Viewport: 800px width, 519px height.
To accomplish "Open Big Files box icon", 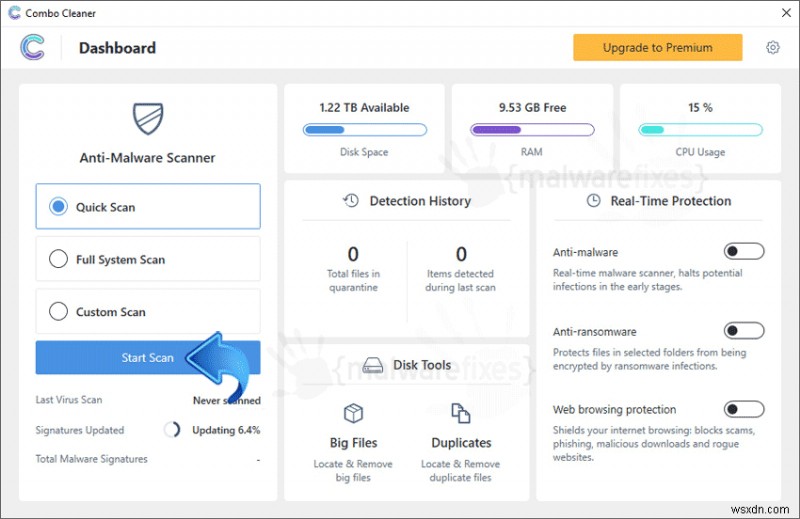I will click(353, 413).
